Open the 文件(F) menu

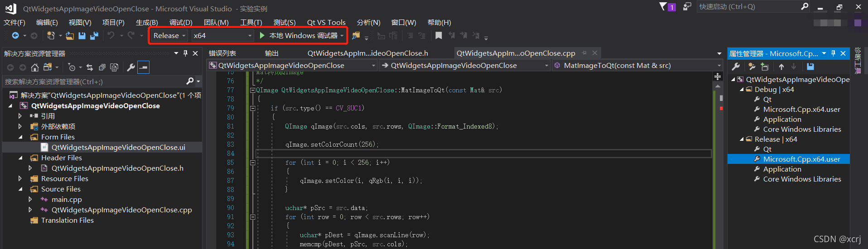coord(14,22)
